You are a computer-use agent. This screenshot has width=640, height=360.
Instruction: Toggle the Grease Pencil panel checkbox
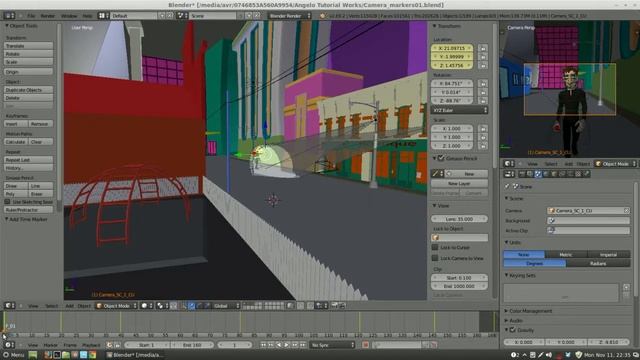441,158
